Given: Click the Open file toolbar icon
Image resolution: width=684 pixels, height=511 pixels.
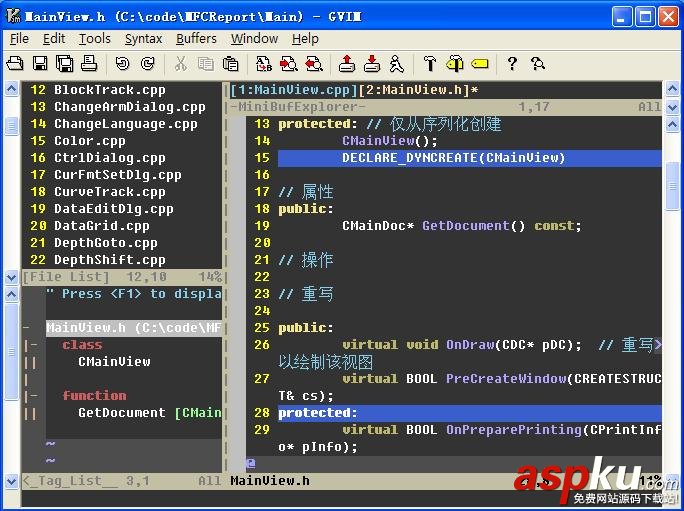Looking at the screenshot, I should point(15,64).
